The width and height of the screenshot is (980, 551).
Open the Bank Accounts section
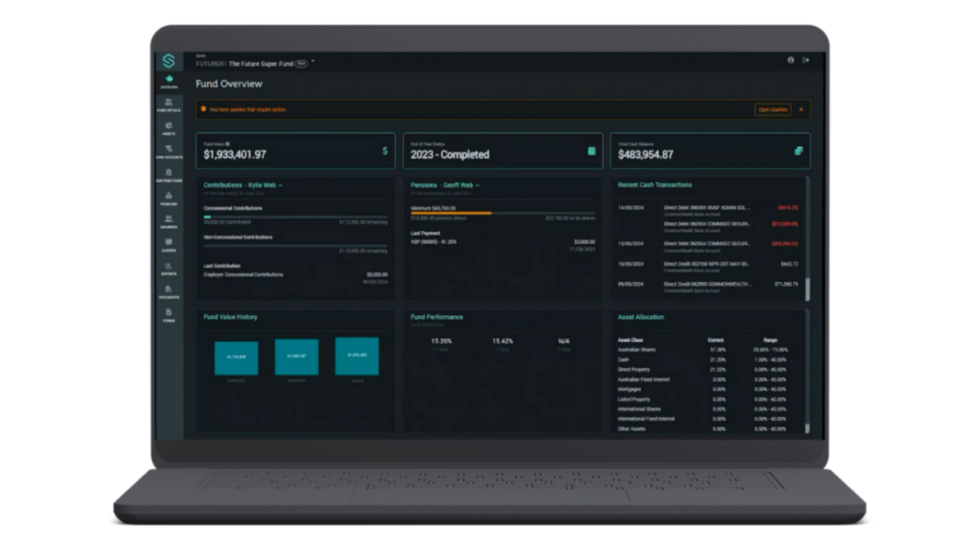point(168,152)
